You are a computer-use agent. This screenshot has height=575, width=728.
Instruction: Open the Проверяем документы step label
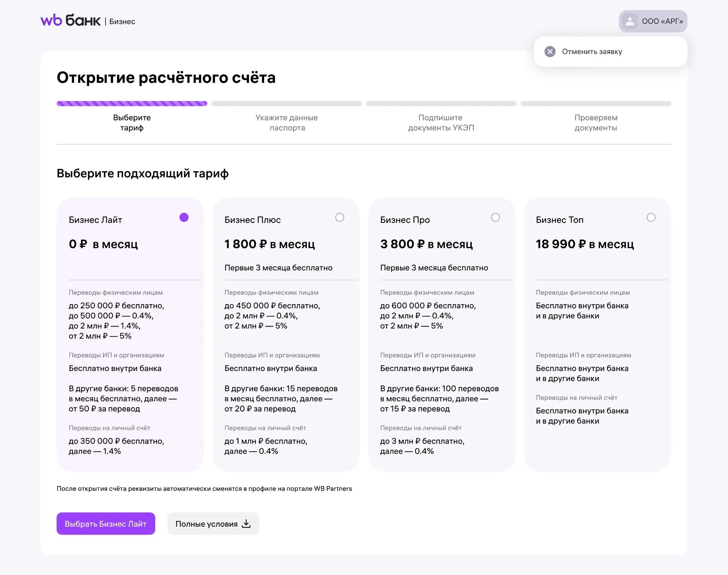(x=596, y=123)
